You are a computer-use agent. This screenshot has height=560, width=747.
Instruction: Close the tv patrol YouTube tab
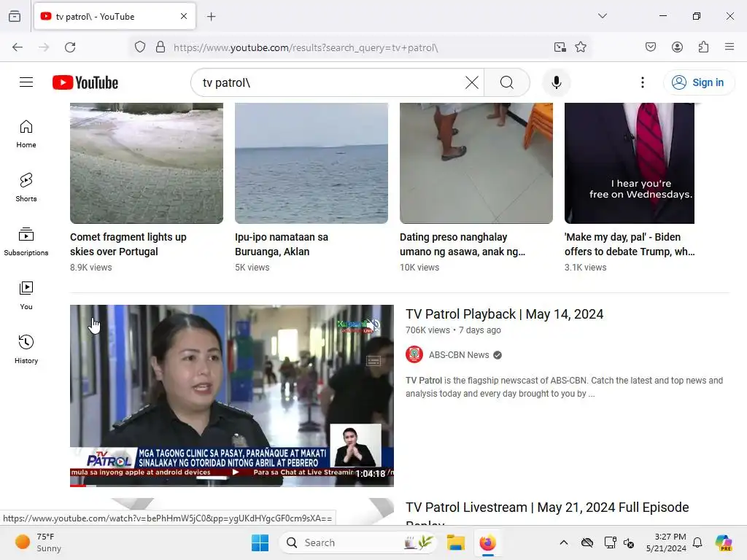184,16
